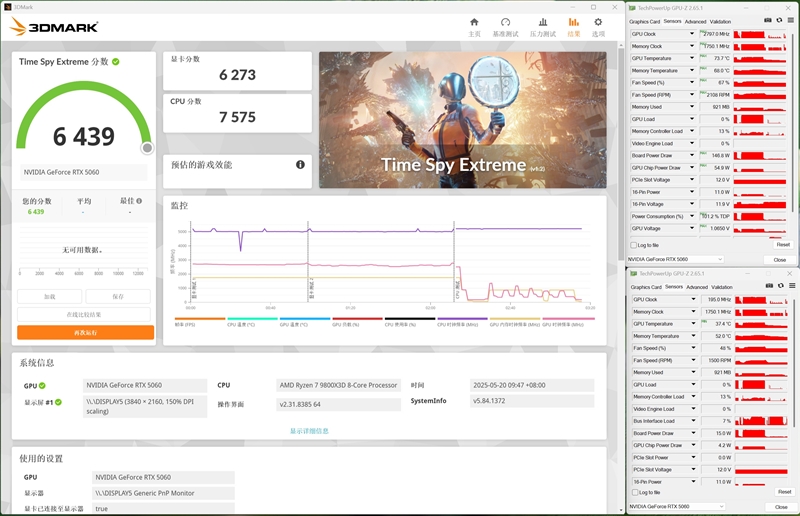
Task: Open Bus Interface Load dropdown in lower GPU-Z
Action: tap(692, 421)
